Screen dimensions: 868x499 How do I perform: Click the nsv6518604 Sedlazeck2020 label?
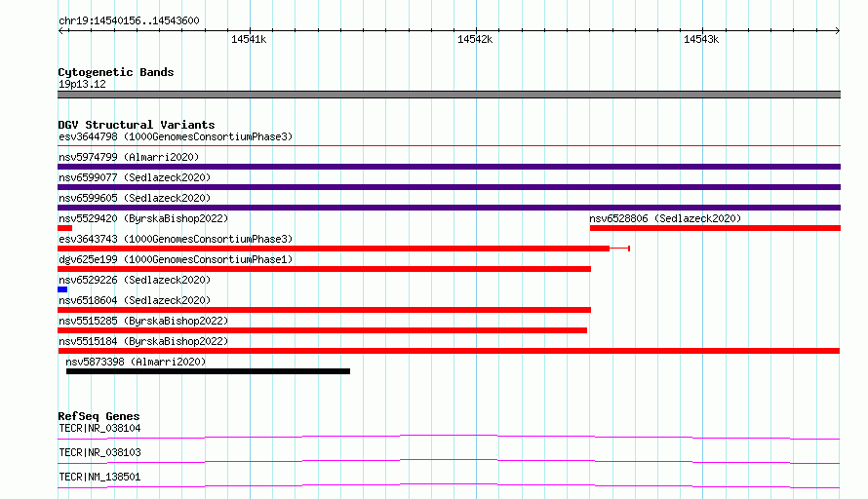[135, 300]
